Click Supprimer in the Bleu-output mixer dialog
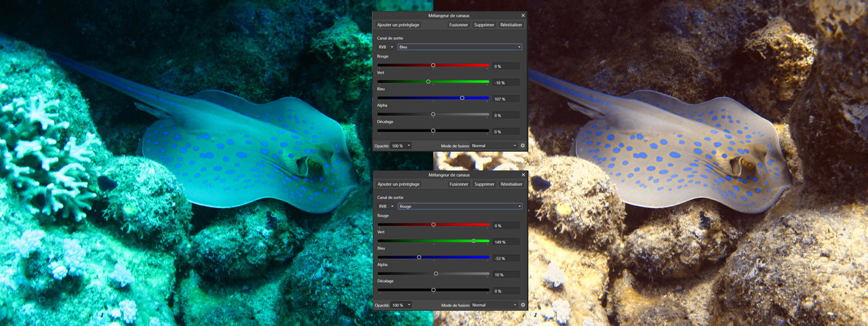Screen dimensions: 868x326 485,25
